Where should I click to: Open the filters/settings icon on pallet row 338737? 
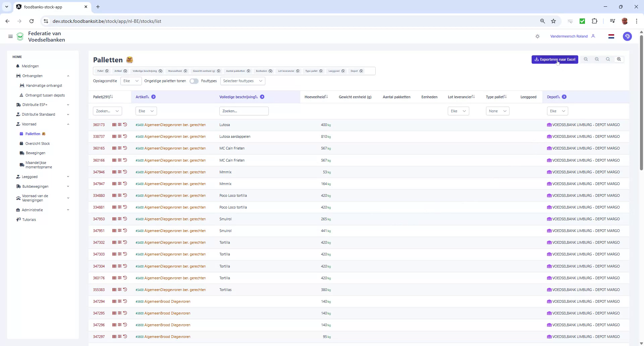(x=120, y=136)
